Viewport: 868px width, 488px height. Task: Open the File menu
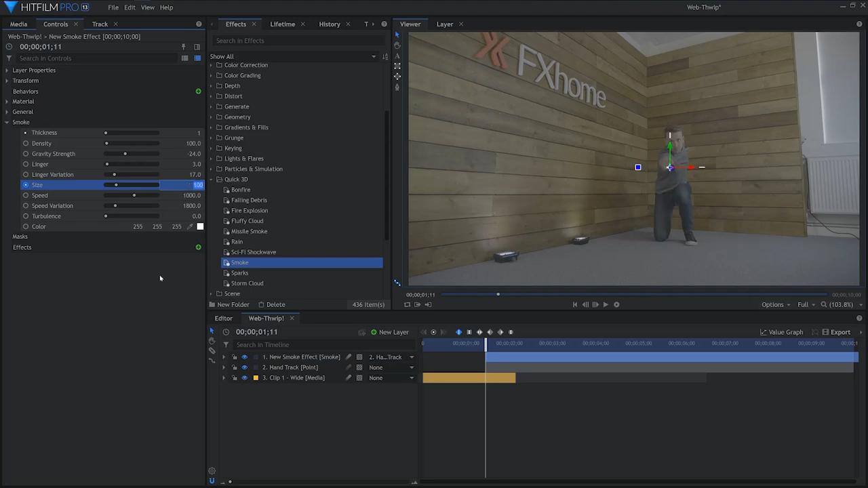pos(113,7)
